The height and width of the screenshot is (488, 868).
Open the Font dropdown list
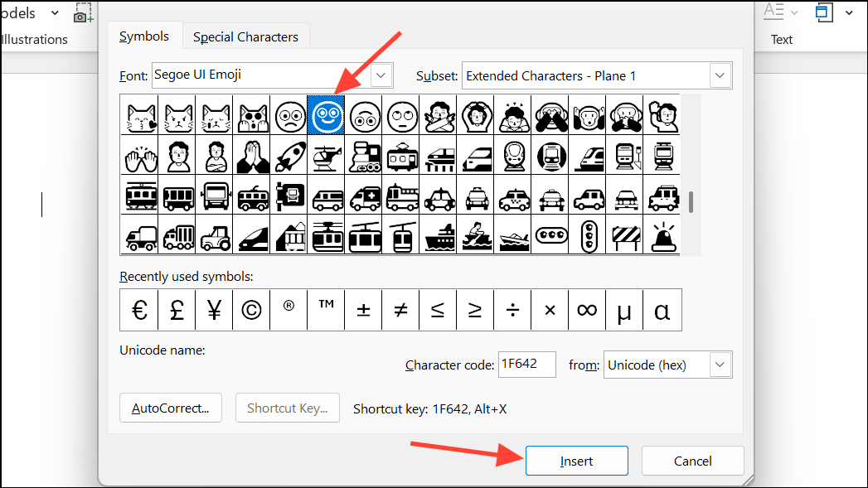(x=381, y=75)
